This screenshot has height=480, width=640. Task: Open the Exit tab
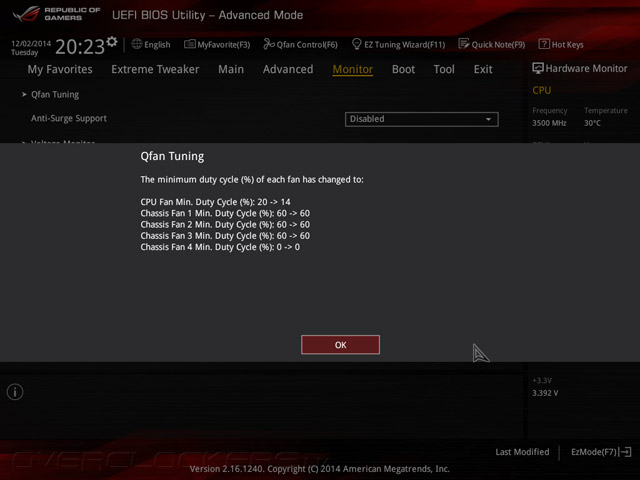coord(483,69)
